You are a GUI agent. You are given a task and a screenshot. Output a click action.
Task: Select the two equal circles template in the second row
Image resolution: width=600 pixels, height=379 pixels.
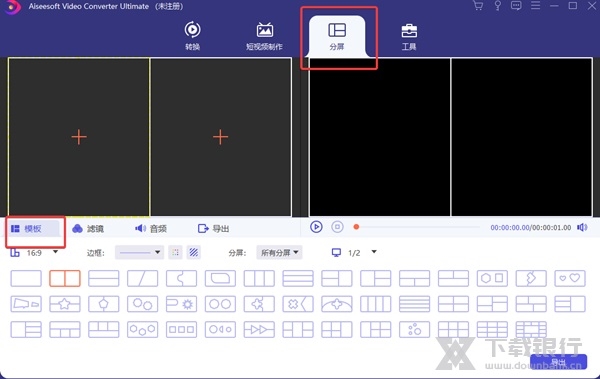point(220,304)
